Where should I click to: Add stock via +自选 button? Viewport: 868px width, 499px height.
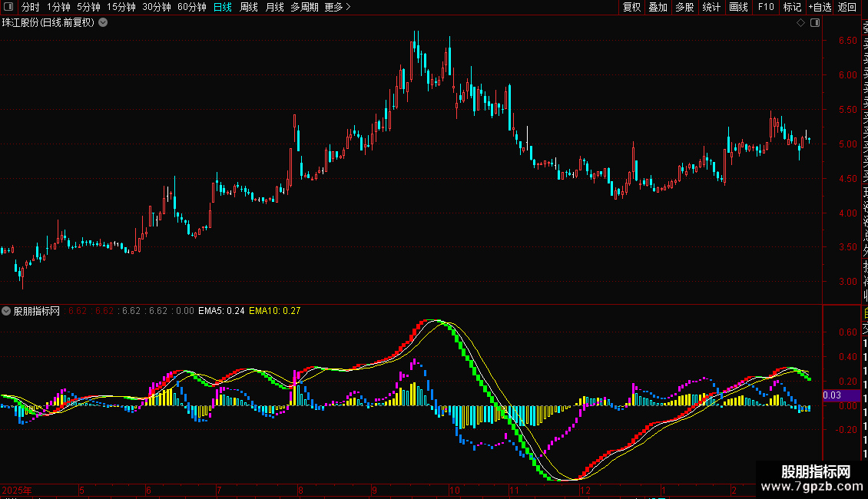(820, 7)
